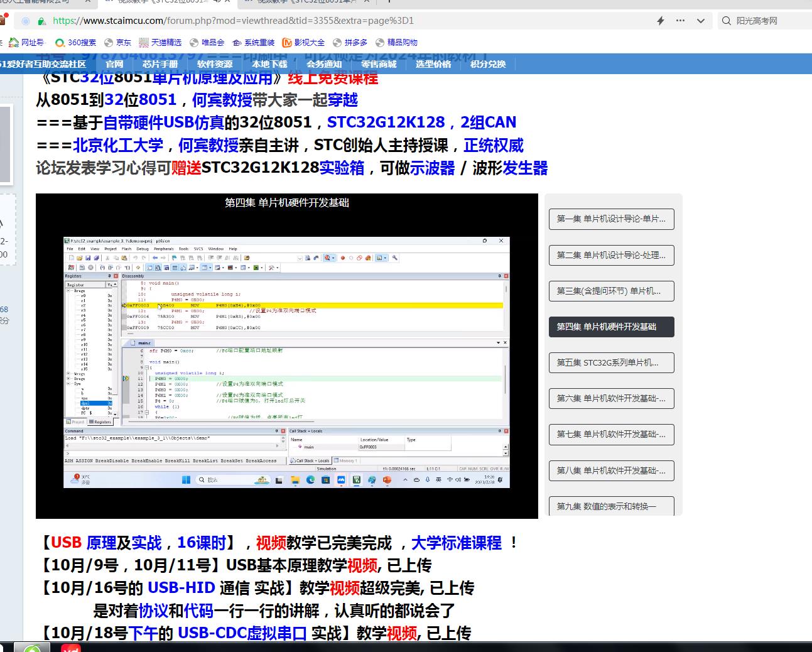Open the 精品购物 bookmark

(x=397, y=43)
